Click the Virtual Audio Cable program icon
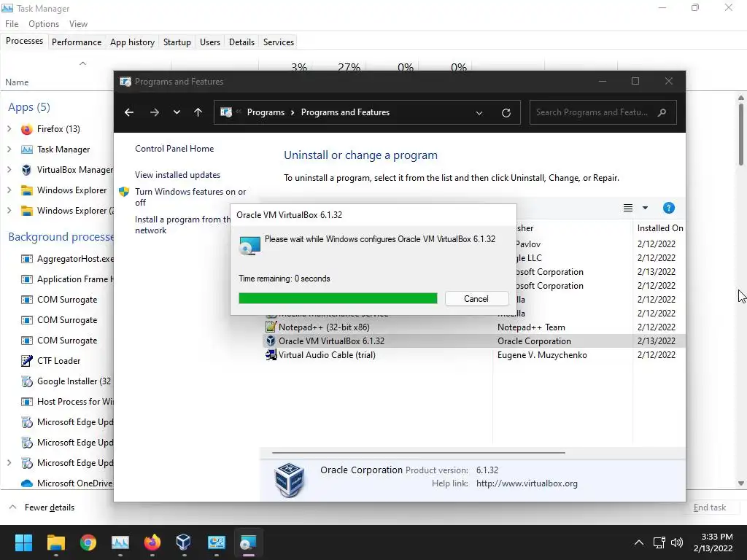 (271, 355)
